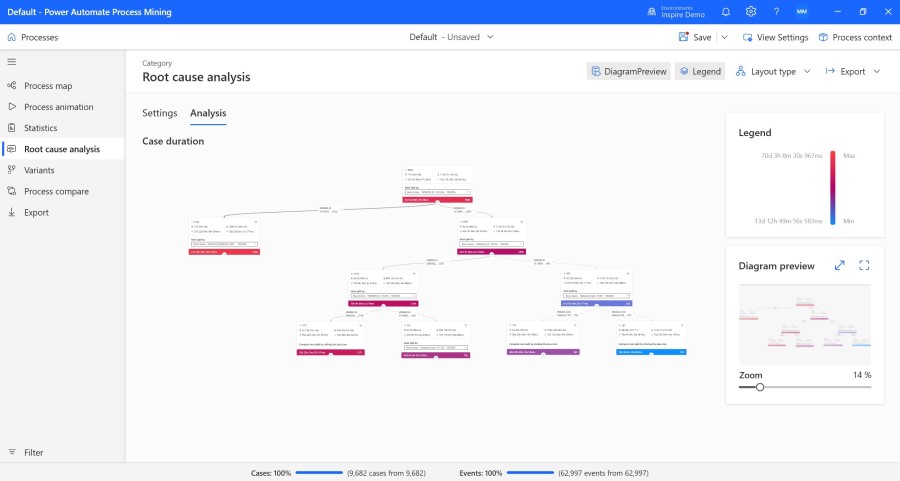Adjust the Zoom slider handle
Image resolution: width=900 pixels, height=481 pixels.
coord(759,387)
